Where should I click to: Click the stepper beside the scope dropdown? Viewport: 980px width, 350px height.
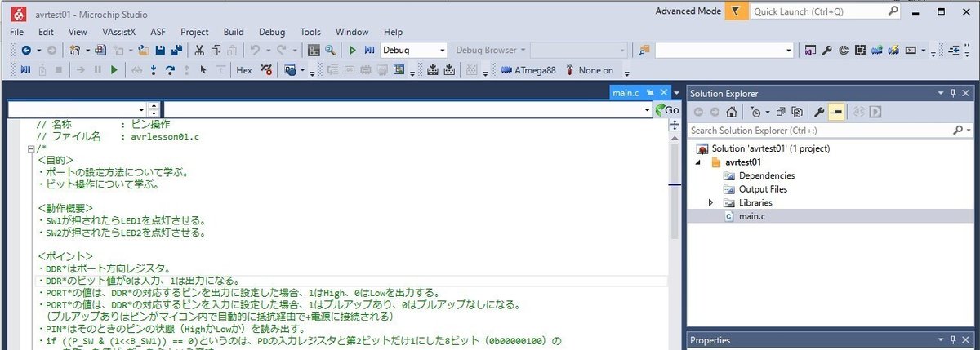pyautogui.click(x=154, y=109)
